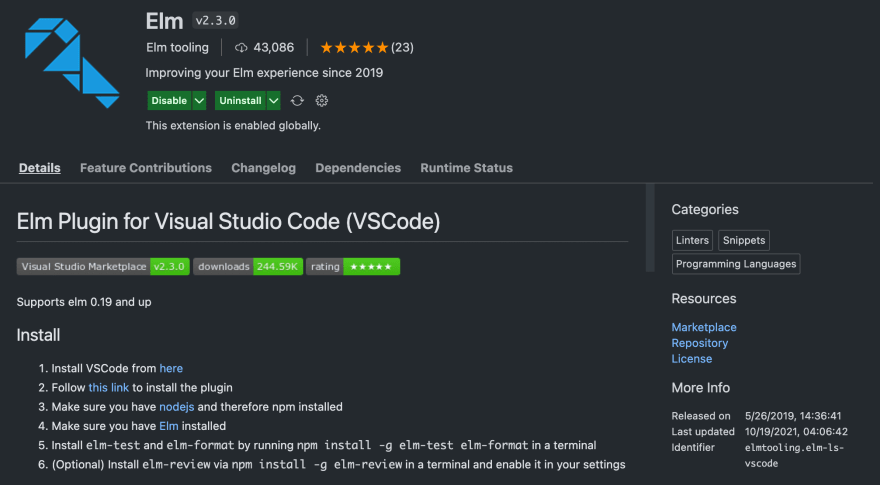Viewport: 880px width, 485px height.
Task: Click the v2.3.0 version label
Action: [x=216, y=21]
